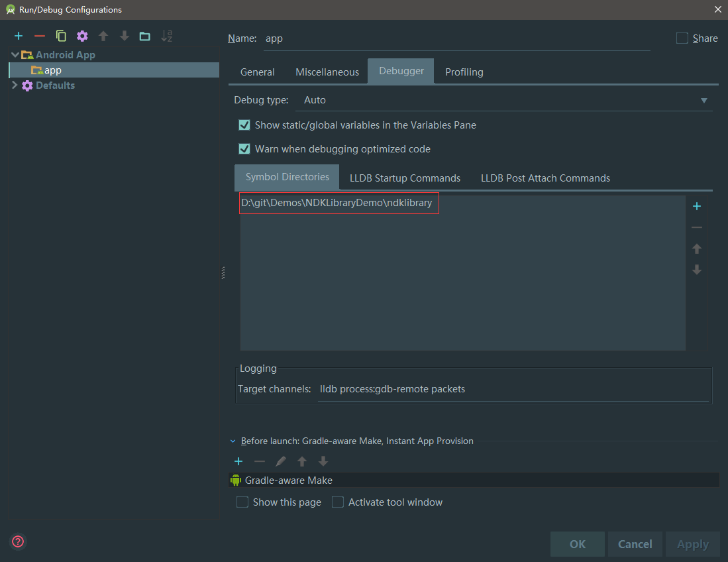Open the Debug type dropdown
Viewport: 728px width, 562px height.
click(503, 100)
